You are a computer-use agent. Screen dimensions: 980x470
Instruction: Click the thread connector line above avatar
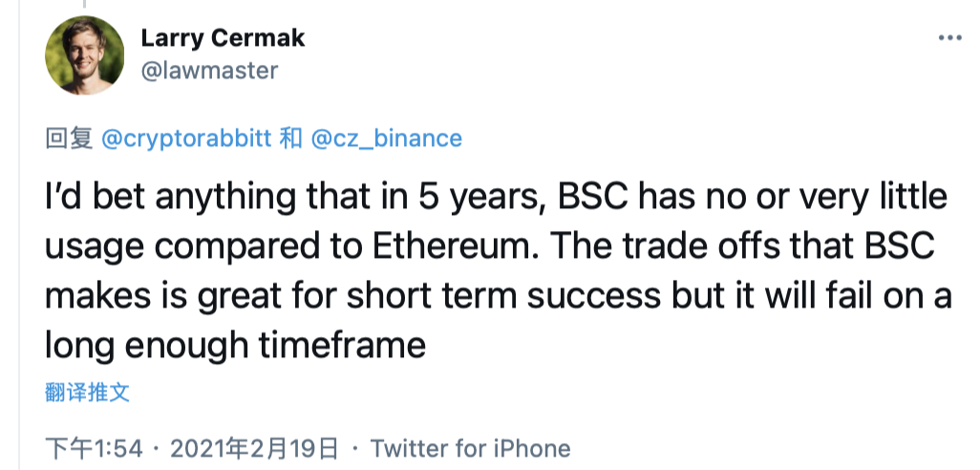(x=84, y=5)
